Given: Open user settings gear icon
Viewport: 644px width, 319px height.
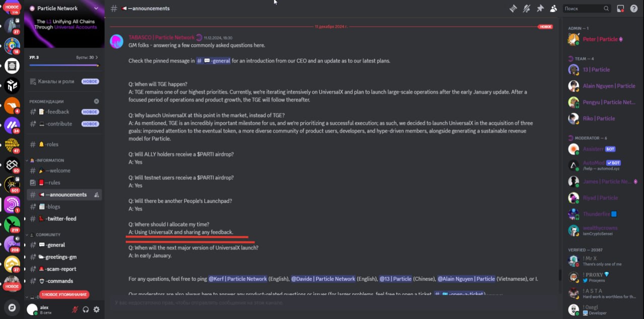Looking at the screenshot, I should point(97,309).
